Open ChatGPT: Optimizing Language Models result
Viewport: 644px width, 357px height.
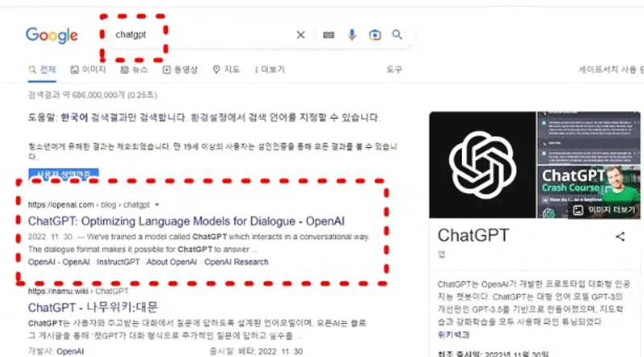186,221
